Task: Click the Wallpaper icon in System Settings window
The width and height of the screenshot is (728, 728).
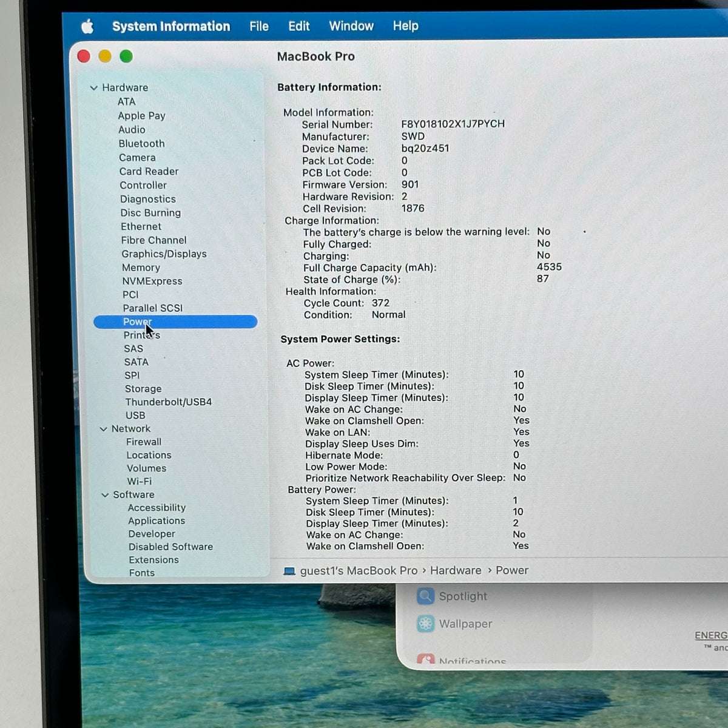Action: click(x=426, y=624)
